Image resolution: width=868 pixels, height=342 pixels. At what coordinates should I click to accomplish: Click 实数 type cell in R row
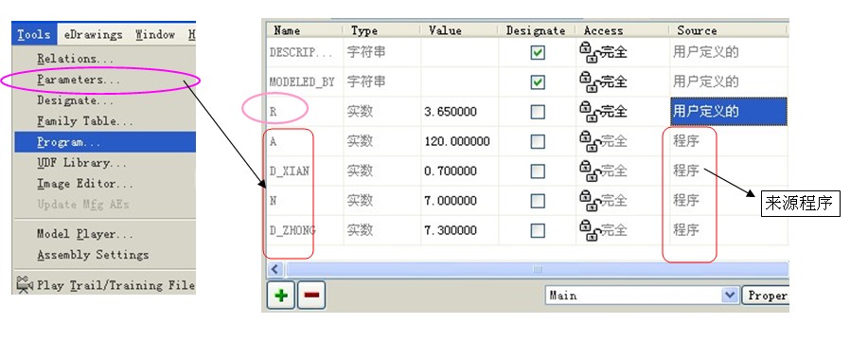(x=360, y=112)
